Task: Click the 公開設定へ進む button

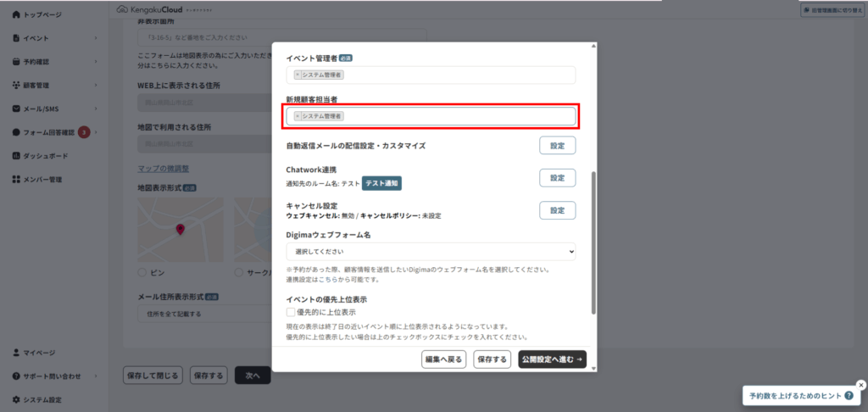Action: pos(552,359)
